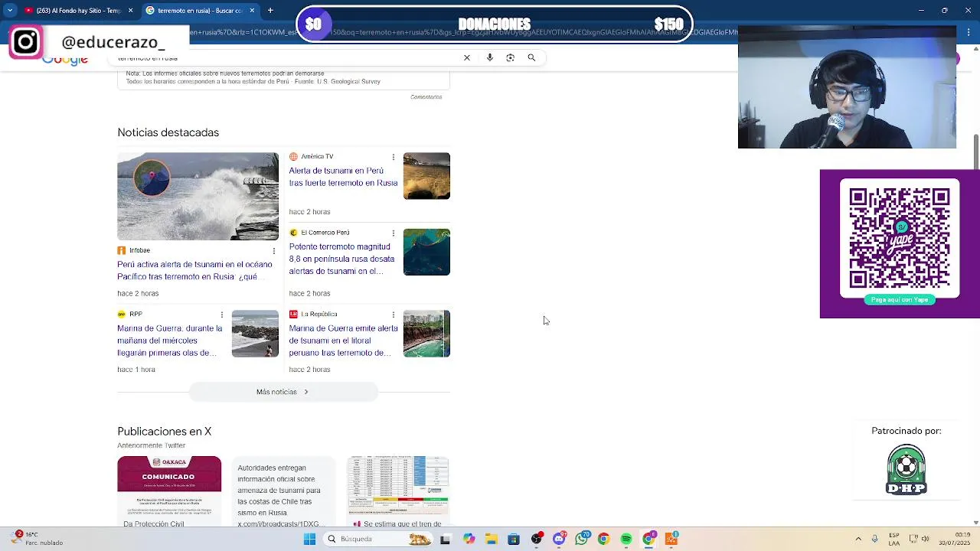980x551 pixels.
Task: Open the El Comercio Perú map thumbnail
Action: pos(426,252)
